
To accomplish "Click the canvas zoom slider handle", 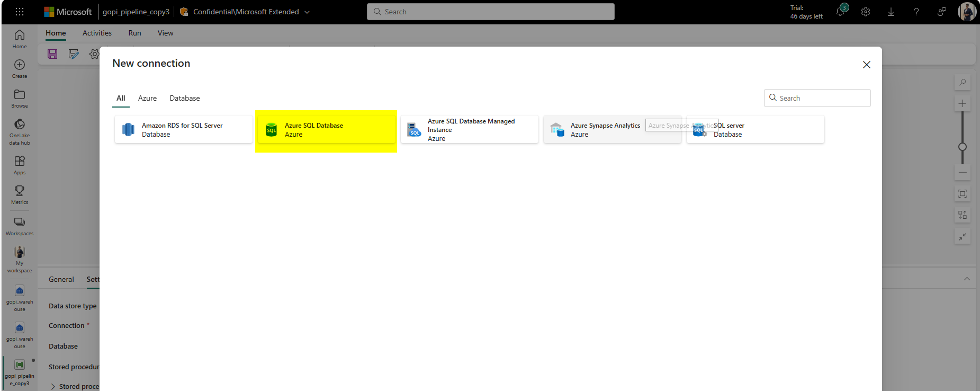I will [963, 147].
